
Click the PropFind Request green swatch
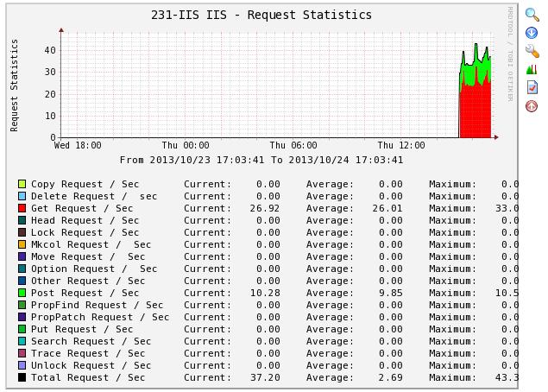[x=22, y=305]
